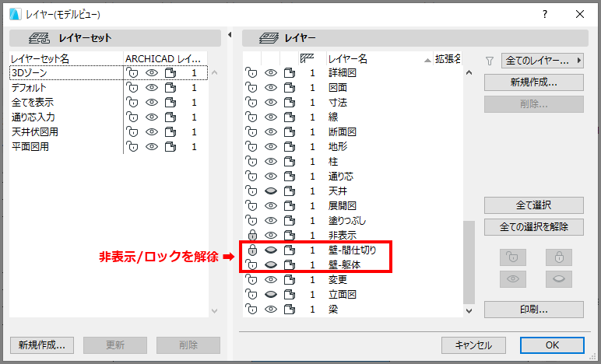Toggle eye icon of 平面図用 layer set
This screenshot has height=364, width=601.
click(152, 146)
